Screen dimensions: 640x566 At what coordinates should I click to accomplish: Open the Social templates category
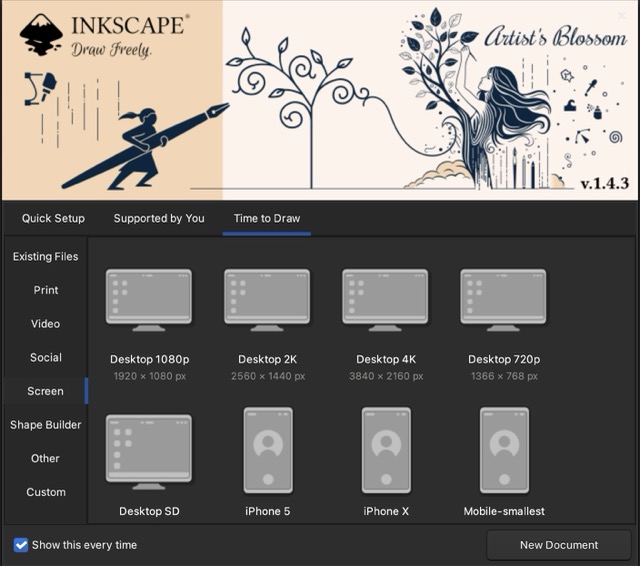click(x=46, y=357)
